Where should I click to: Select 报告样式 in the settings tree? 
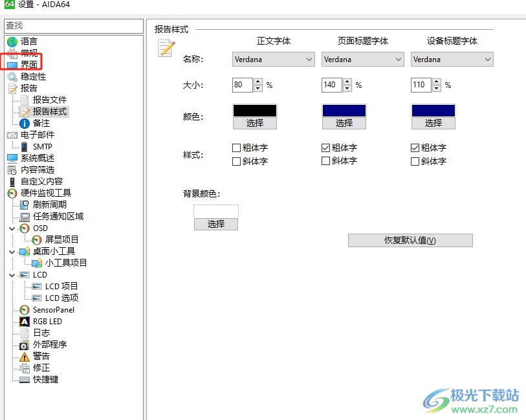tap(50, 112)
